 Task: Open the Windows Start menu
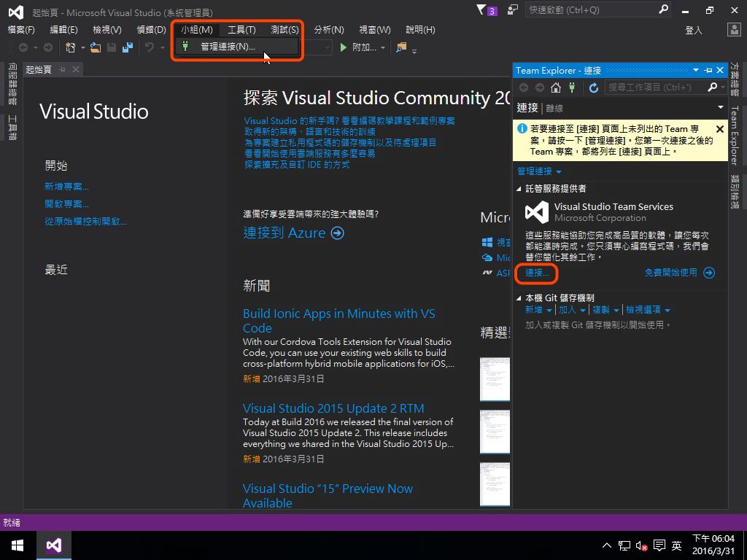point(18,545)
